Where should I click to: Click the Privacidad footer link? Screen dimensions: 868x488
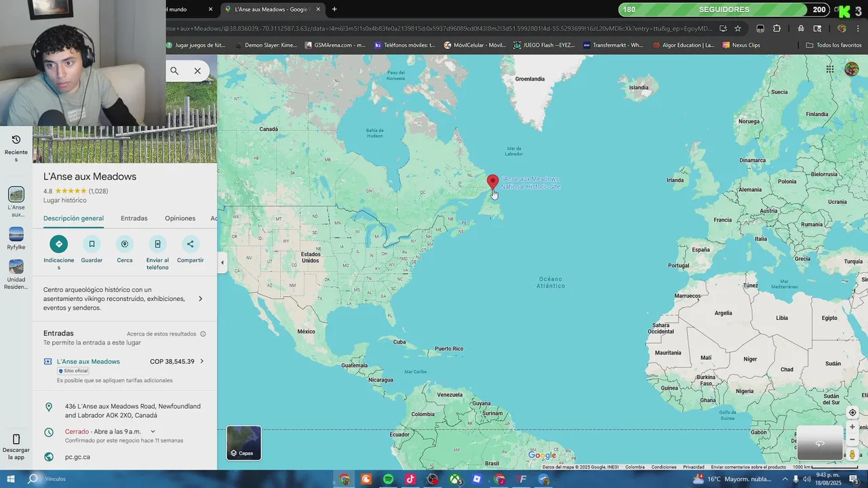[693, 467]
